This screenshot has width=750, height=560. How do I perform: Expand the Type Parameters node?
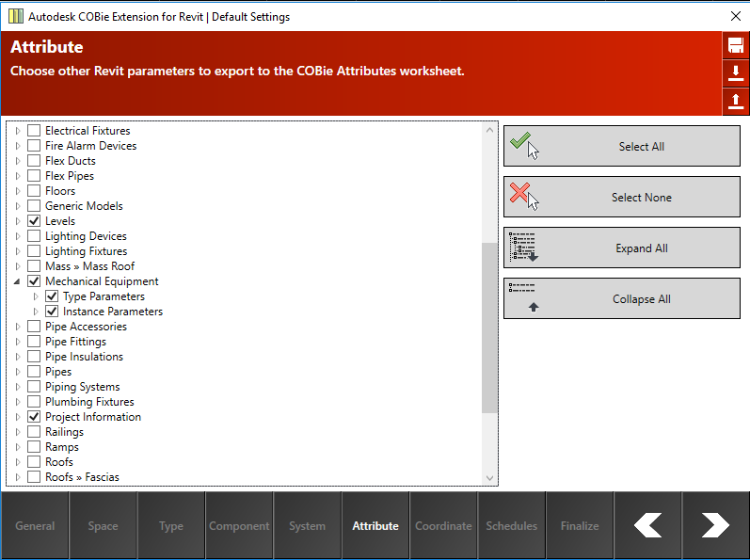(x=36, y=296)
